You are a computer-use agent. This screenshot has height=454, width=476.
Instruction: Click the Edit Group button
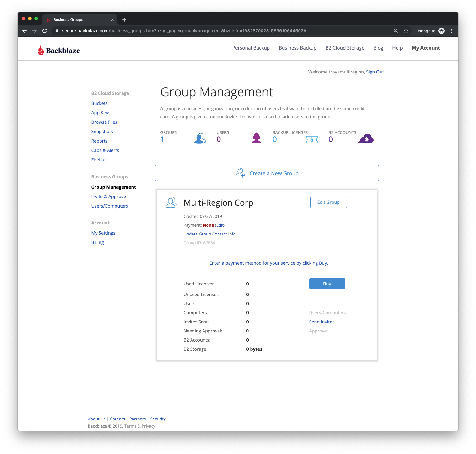pyautogui.click(x=328, y=202)
